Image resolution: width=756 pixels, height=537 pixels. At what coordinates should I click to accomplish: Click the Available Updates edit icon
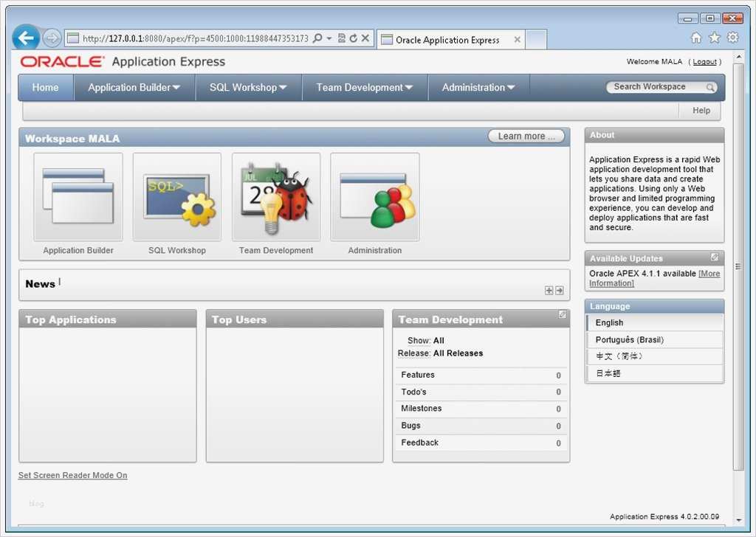coord(715,257)
